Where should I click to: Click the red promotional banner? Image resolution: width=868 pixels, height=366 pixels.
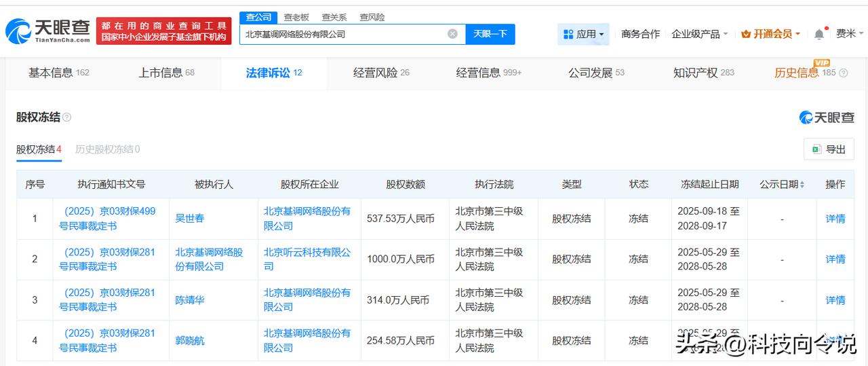coord(163,31)
